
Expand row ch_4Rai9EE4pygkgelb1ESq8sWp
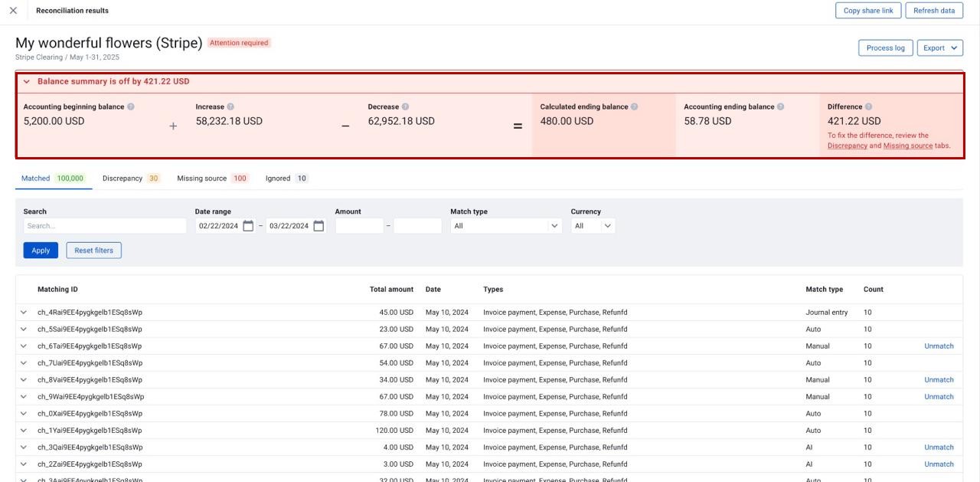[24, 313]
